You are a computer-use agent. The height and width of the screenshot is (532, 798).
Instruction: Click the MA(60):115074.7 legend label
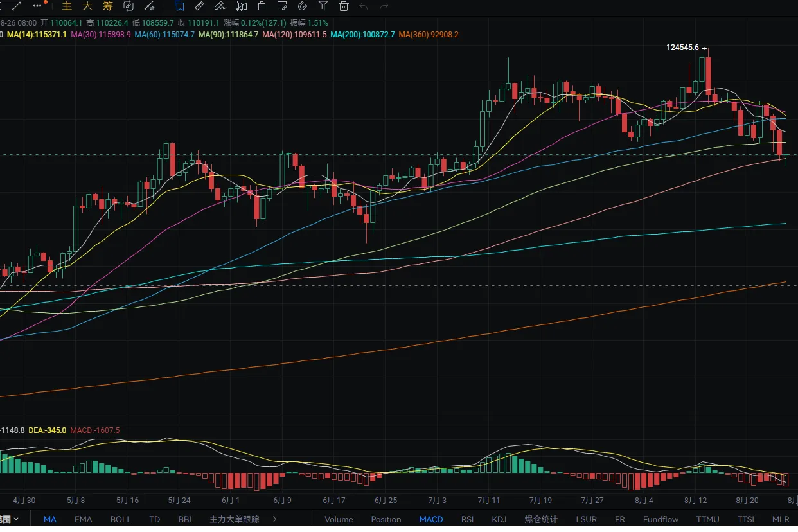click(x=164, y=34)
